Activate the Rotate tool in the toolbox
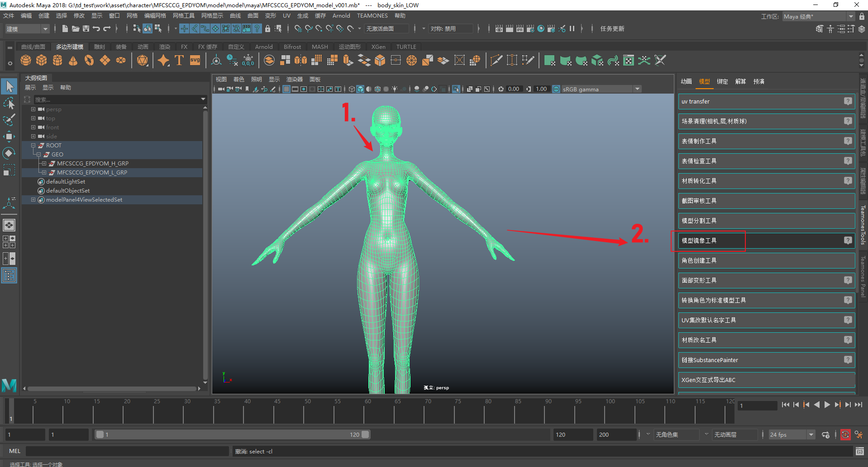This screenshot has width=868, height=467. point(9,153)
